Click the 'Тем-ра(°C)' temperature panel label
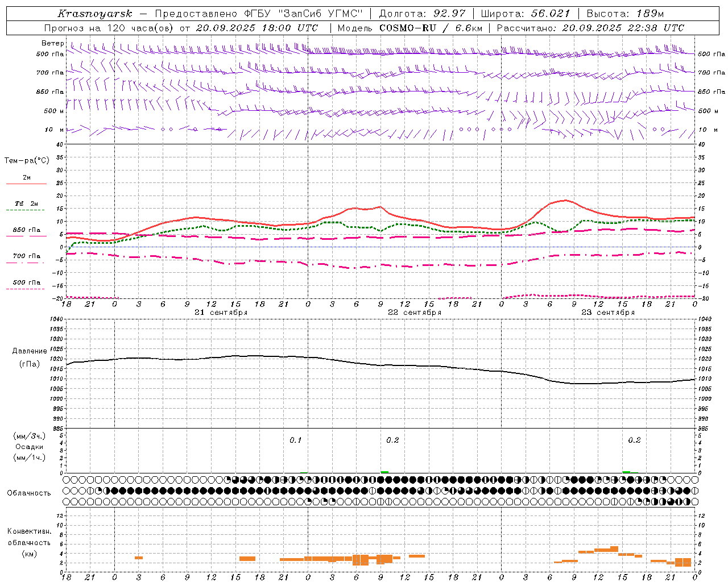 [x=27, y=161]
